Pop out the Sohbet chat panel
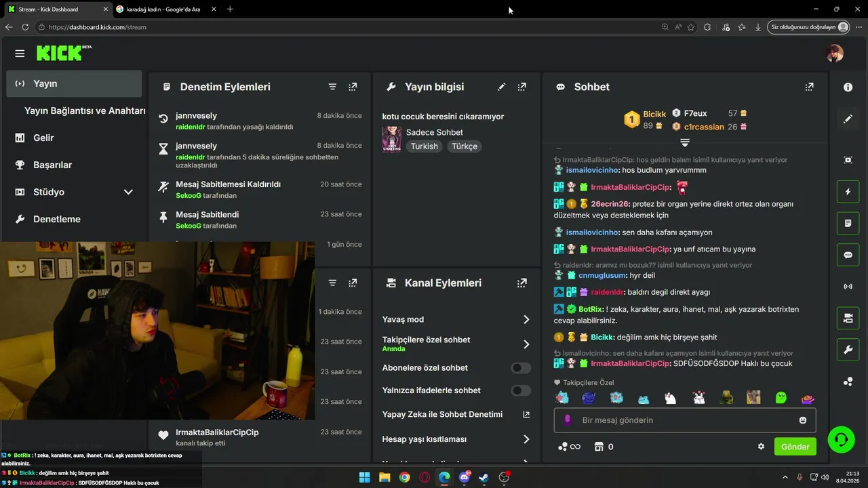 pyautogui.click(x=809, y=87)
